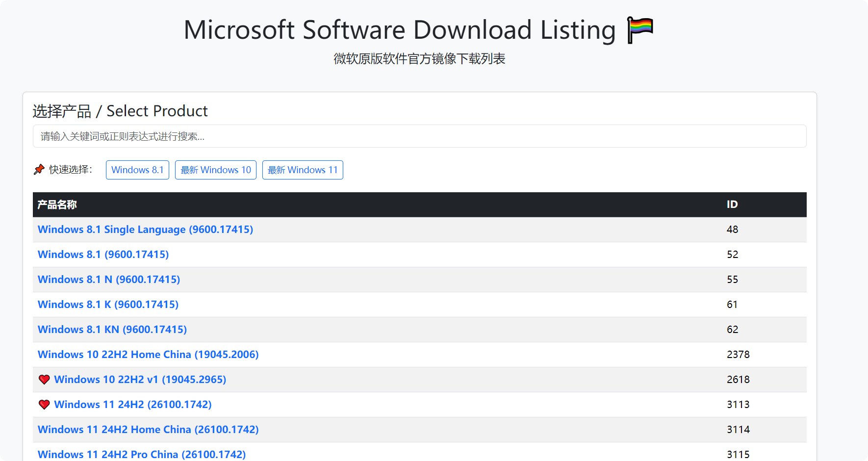Click ID value 62
This screenshot has width=868, height=461.
[732, 330]
